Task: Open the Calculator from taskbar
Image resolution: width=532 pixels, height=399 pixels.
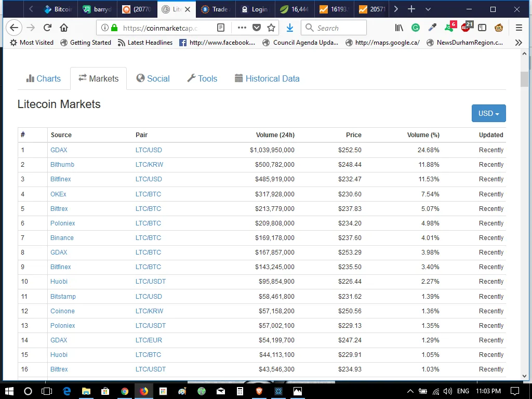Action: pos(240,391)
